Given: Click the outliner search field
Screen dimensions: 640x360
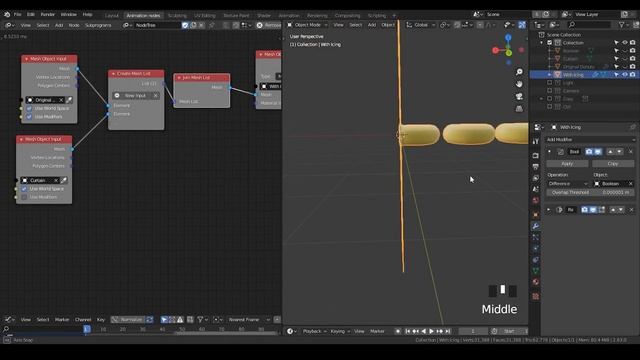Looking at the screenshot, I should point(589,25).
